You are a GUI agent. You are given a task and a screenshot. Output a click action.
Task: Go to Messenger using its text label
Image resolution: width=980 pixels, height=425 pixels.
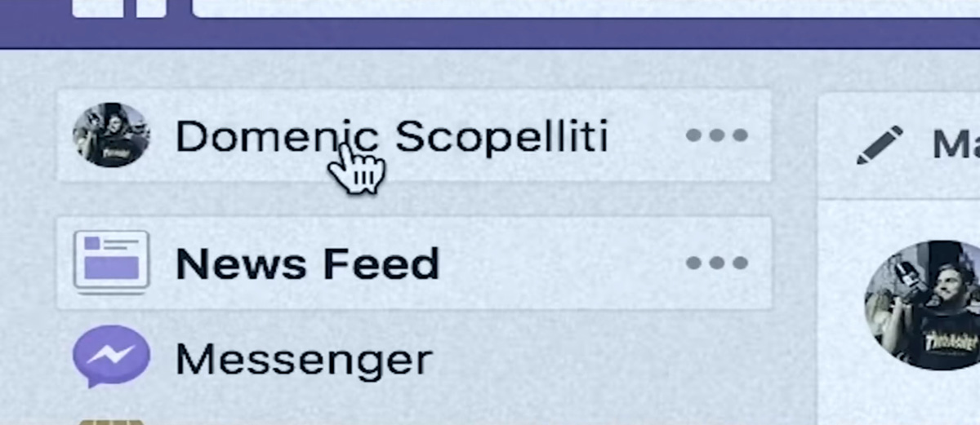[304, 360]
